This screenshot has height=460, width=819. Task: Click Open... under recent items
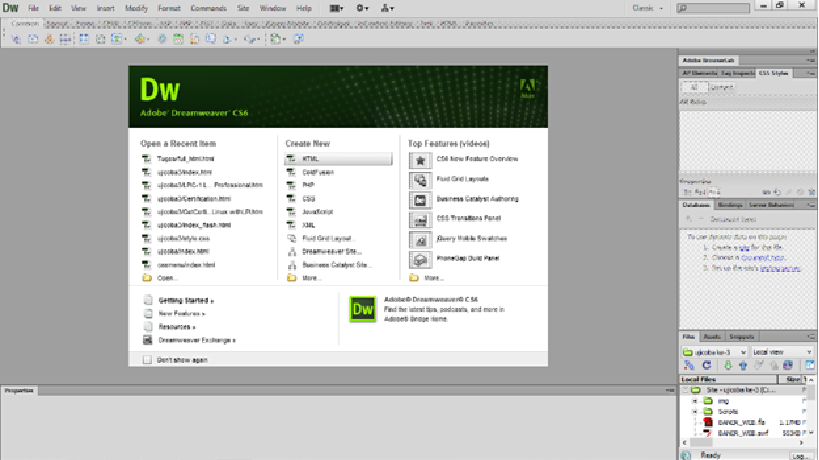pos(167,278)
